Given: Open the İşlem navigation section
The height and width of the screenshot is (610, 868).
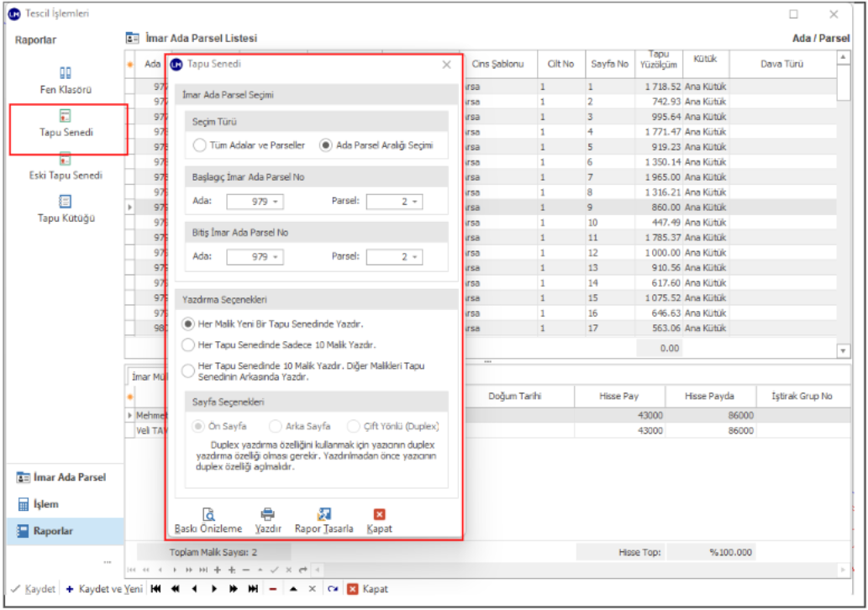Looking at the screenshot, I should [x=45, y=504].
